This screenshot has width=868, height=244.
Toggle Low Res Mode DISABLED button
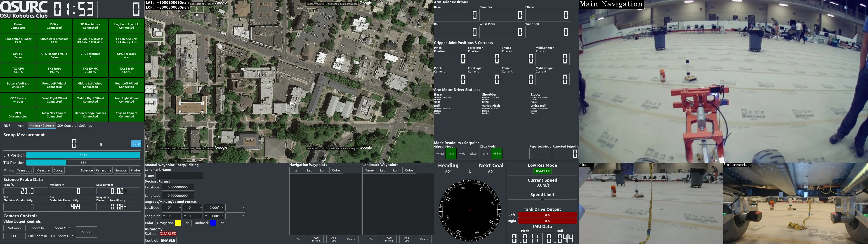click(x=542, y=171)
